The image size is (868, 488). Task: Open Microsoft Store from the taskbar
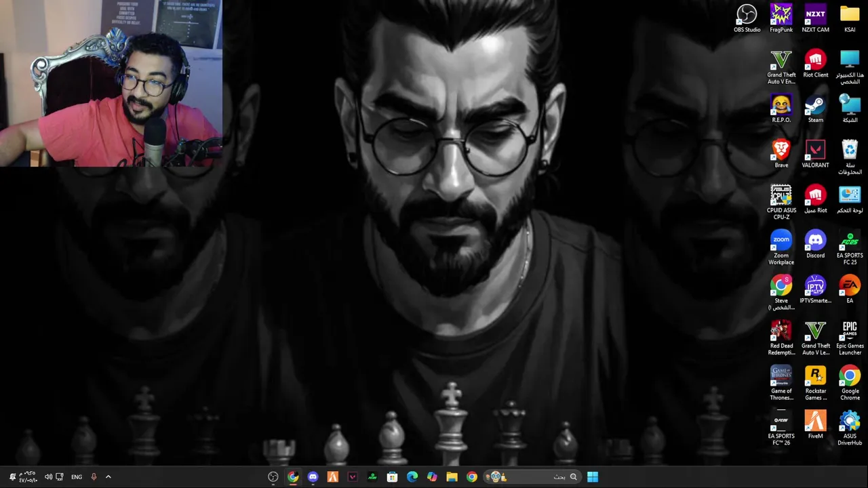(x=392, y=477)
